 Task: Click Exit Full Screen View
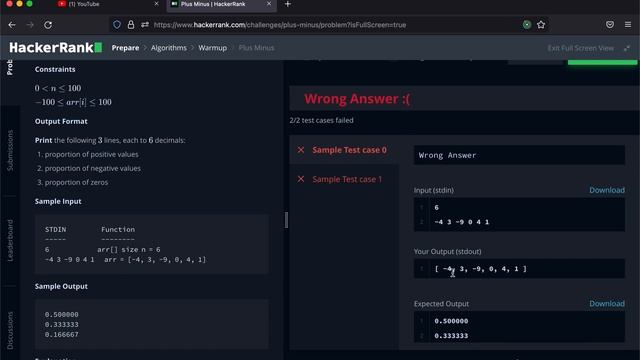pos(580,48)
